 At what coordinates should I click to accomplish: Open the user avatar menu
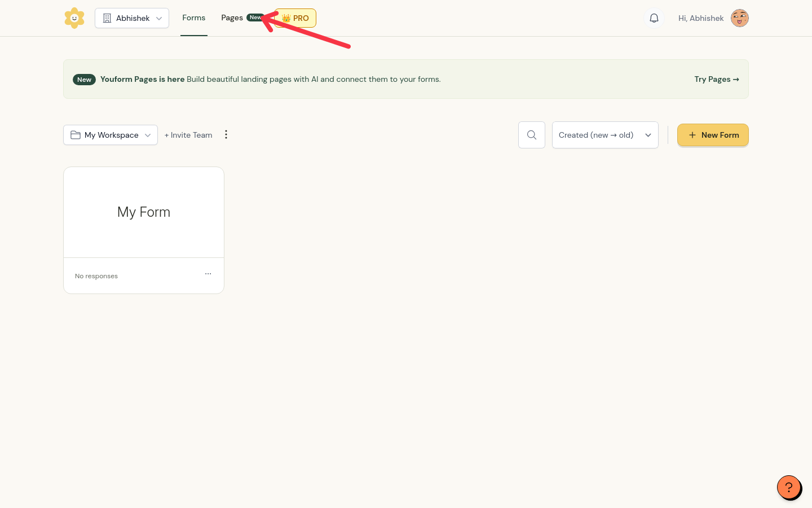(x=740, y=18)
